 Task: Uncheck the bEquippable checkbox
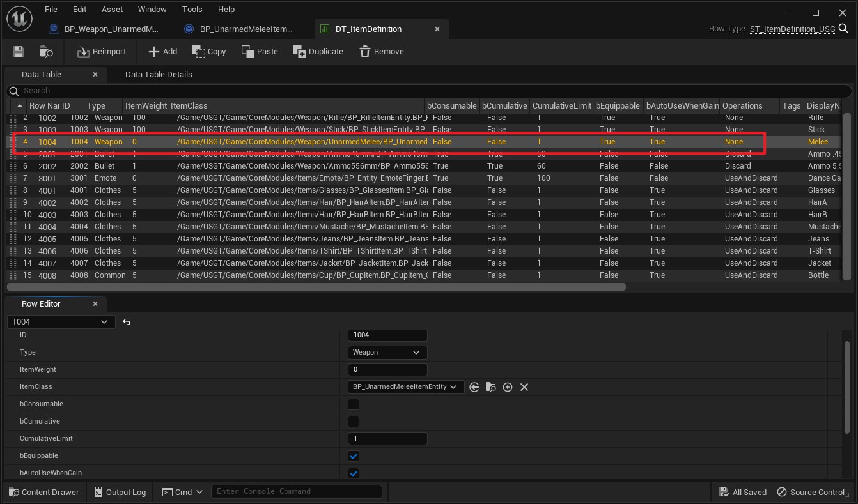point(354,456)
